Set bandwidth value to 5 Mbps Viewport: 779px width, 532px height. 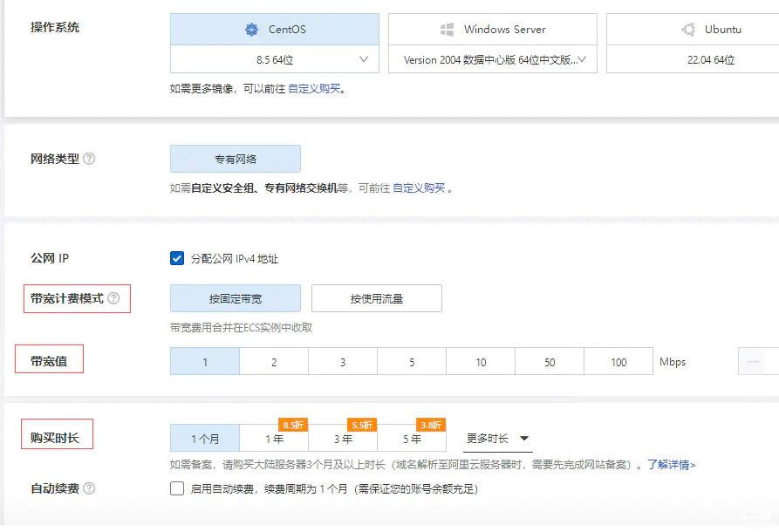point(412,362)
